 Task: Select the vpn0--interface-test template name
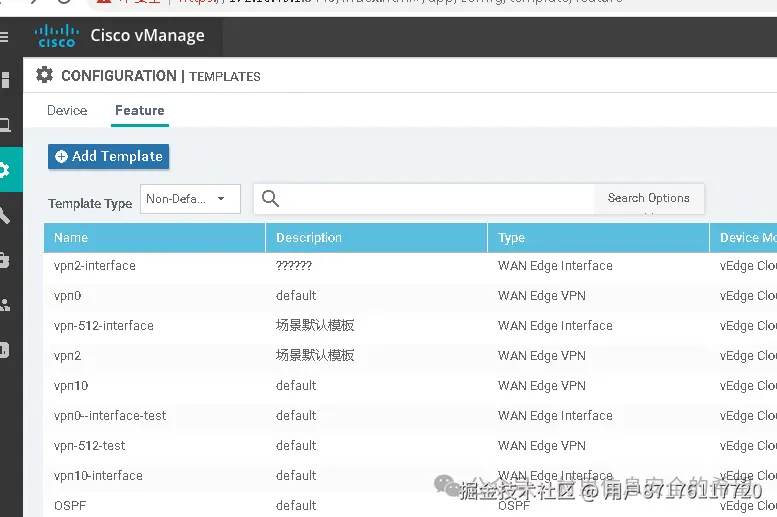pos(110,416)
